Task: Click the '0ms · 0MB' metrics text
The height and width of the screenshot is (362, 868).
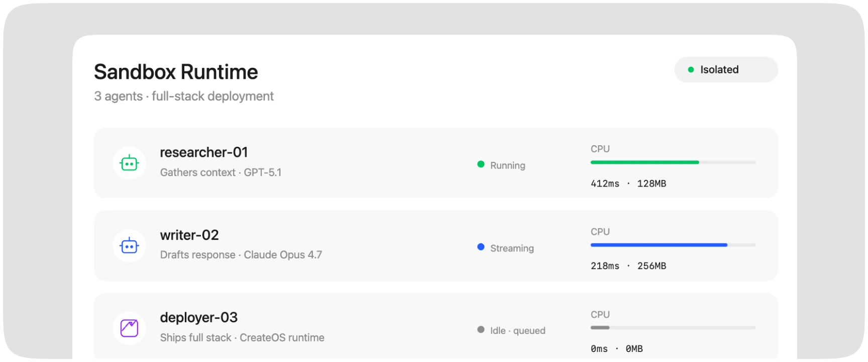Action: click(x=617, y=349)
